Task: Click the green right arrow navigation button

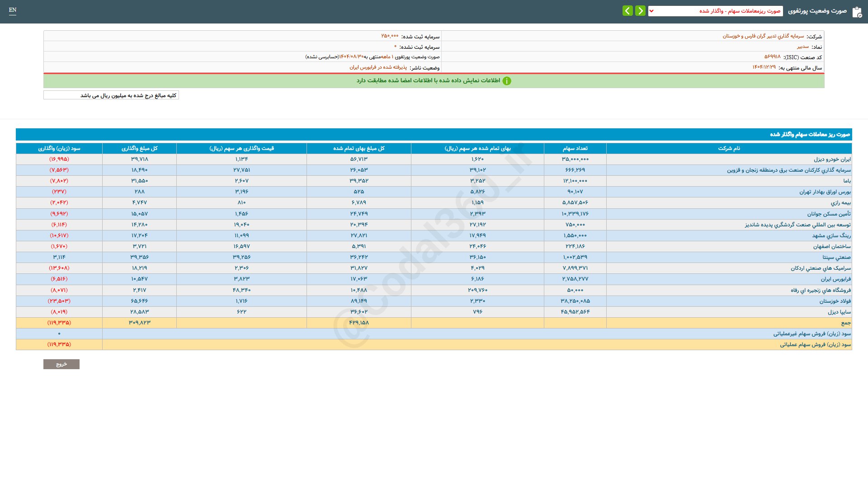Action: [640, 11]
